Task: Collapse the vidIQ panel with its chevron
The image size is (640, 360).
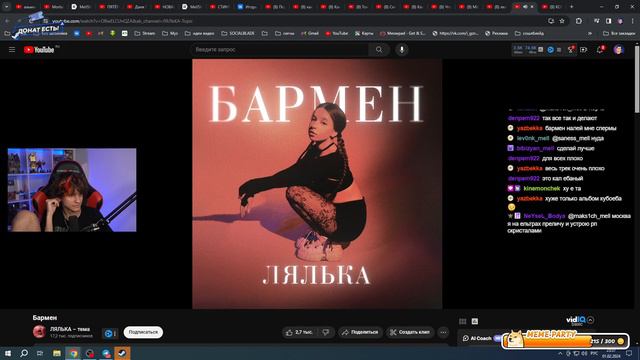Action: 591,320
